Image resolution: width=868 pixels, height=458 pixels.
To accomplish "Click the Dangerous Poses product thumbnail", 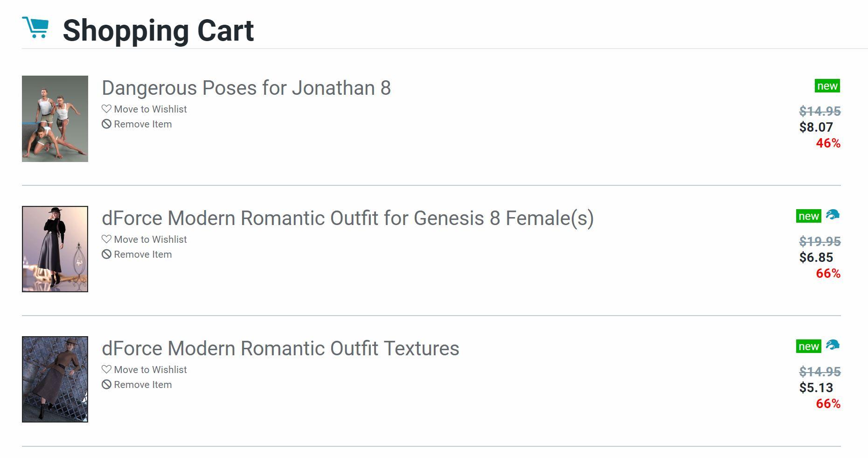I will [x=55, y=119].
